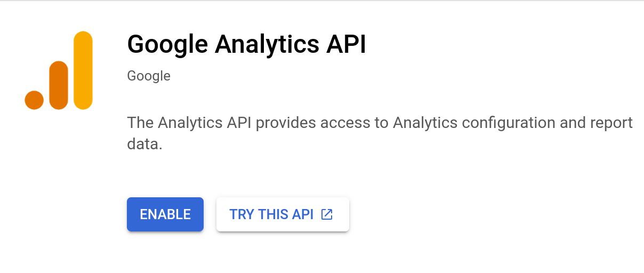Click the "ENABLE" label text
This screenshot has width=644, height=273.
pyautogui.click(x=165, y=214)
